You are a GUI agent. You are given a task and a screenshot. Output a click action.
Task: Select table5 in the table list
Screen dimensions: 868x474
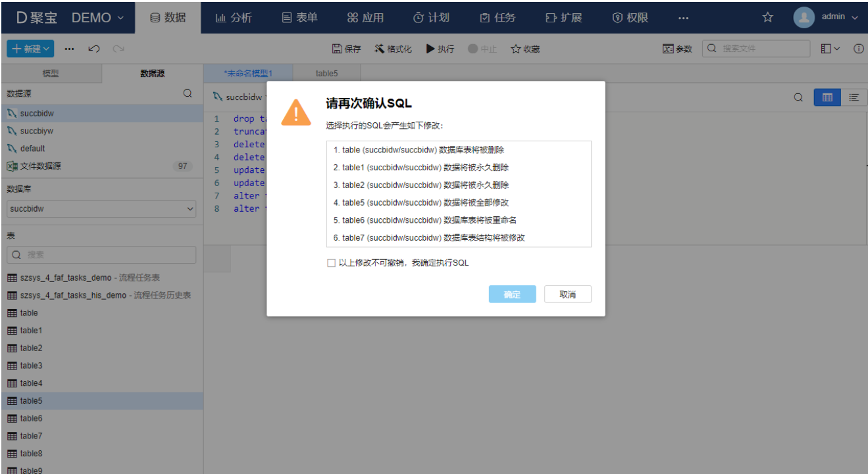[101, 401]
